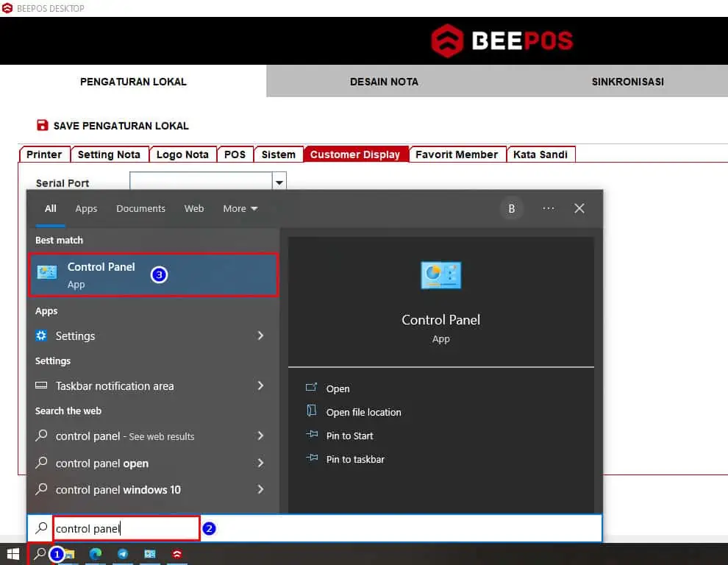Screen dimensions: 728x565
Task: Open the Sistem tab
Action: (x=278, y=154)
